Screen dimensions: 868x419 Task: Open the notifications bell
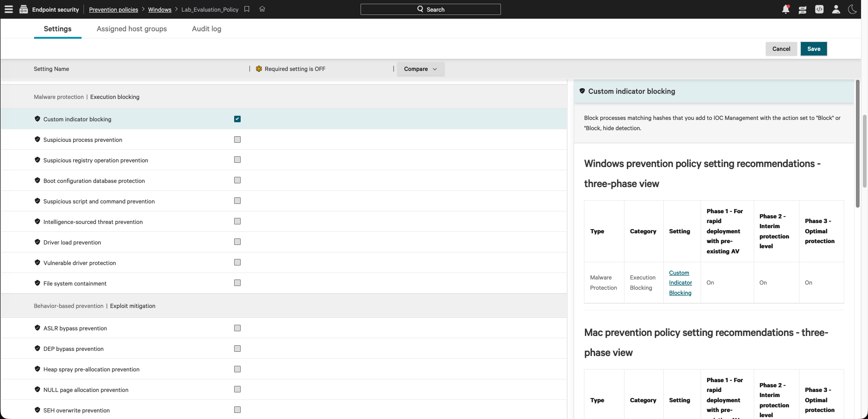click(x=786, y=9)
